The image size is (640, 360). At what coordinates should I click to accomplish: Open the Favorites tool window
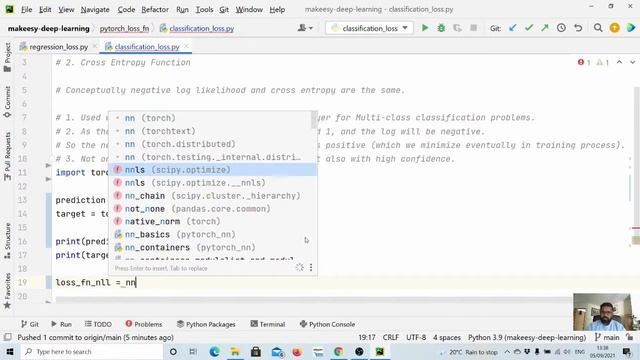click(7, 291)
